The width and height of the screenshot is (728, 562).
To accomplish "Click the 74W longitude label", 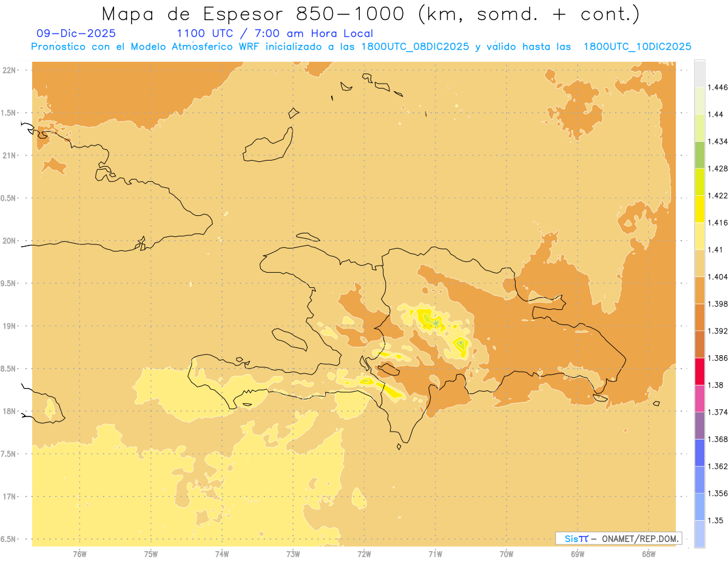I will click(x=222, y=554).
